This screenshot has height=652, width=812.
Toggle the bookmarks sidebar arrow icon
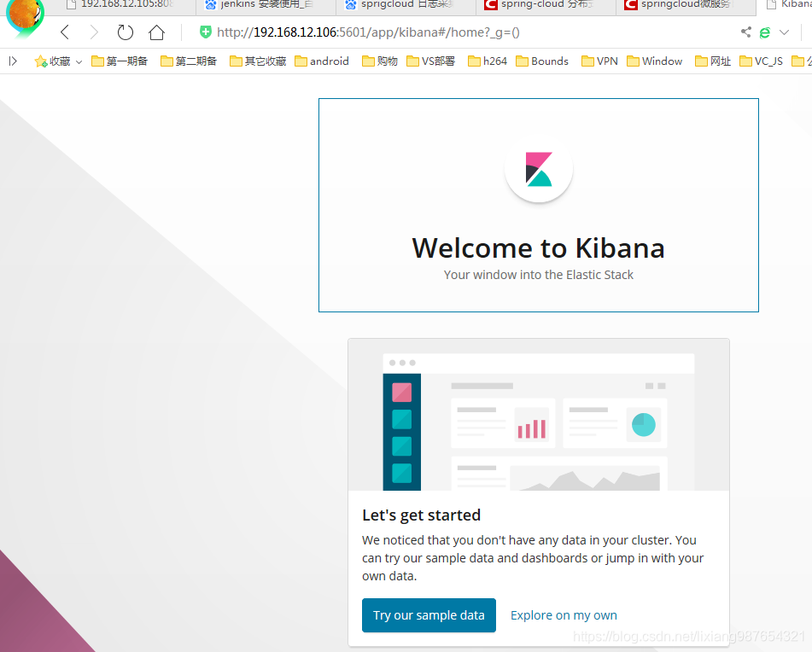13,61
